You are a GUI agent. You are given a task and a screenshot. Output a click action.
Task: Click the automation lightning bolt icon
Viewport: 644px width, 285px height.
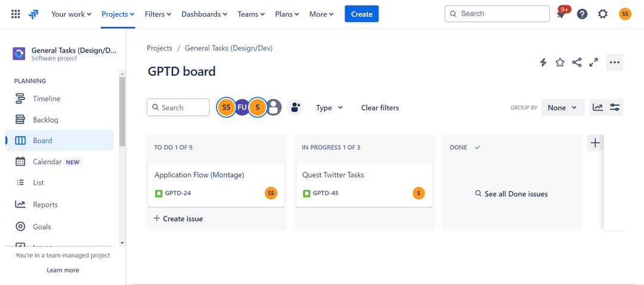click(x=543, y=63)
